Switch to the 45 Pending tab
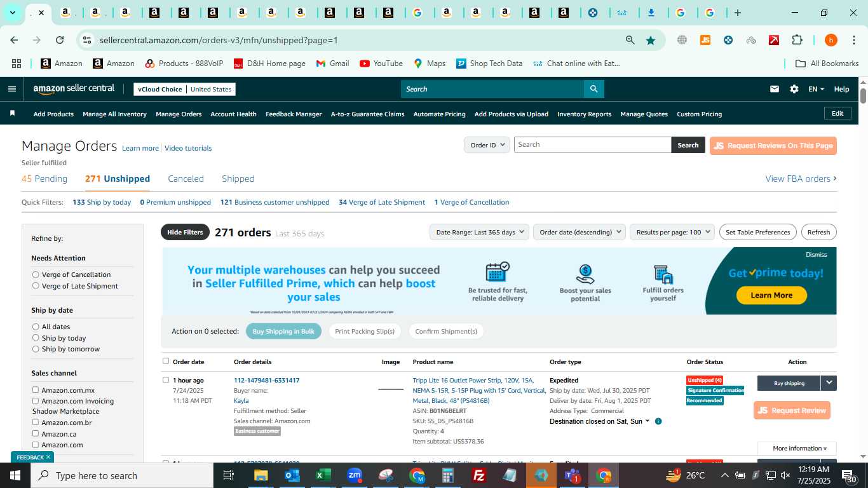Viewport: 868px width, 488px height. coord(44,179)
